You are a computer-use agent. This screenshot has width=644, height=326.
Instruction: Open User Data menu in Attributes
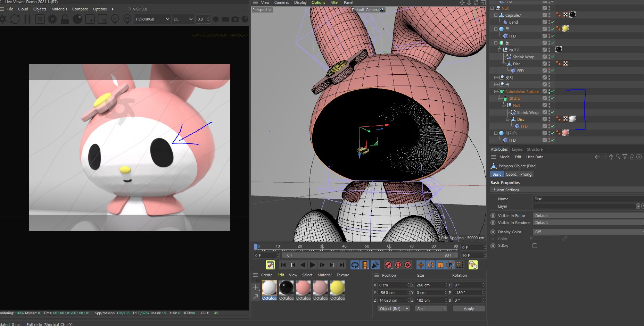pyautogui.click(x=535, y=157)
